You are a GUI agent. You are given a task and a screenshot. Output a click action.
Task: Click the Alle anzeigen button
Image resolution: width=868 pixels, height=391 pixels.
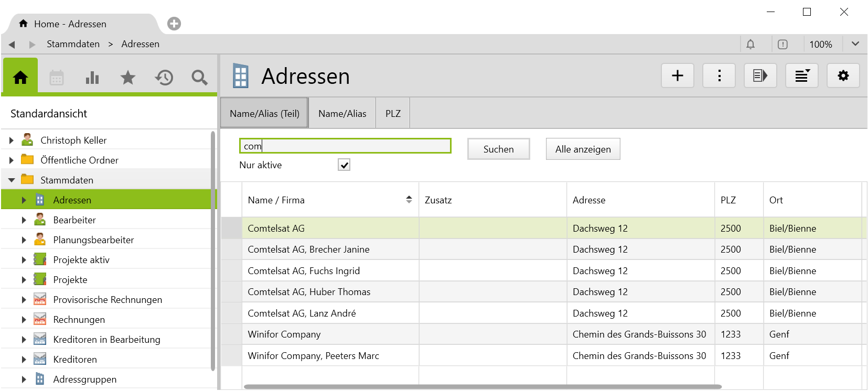tap(583, 149)
